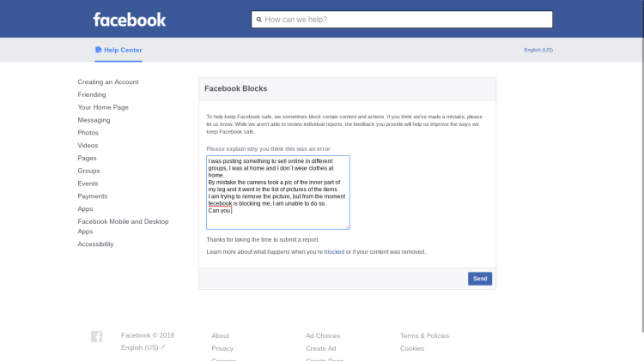This screenshot has height=361, width=644.
Task: Open the Help Center tab
Action: pos(123,50)
